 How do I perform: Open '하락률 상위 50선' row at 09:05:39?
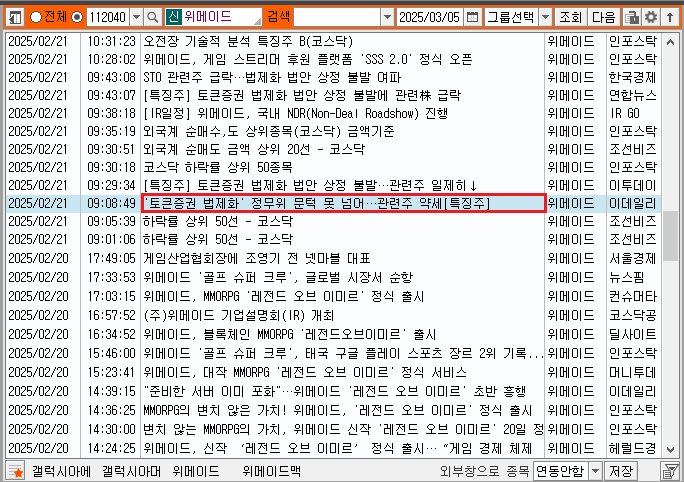(218, 221)
